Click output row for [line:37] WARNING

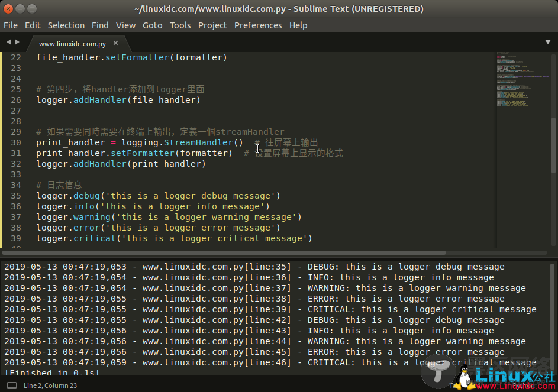click(x=265, y=288)
